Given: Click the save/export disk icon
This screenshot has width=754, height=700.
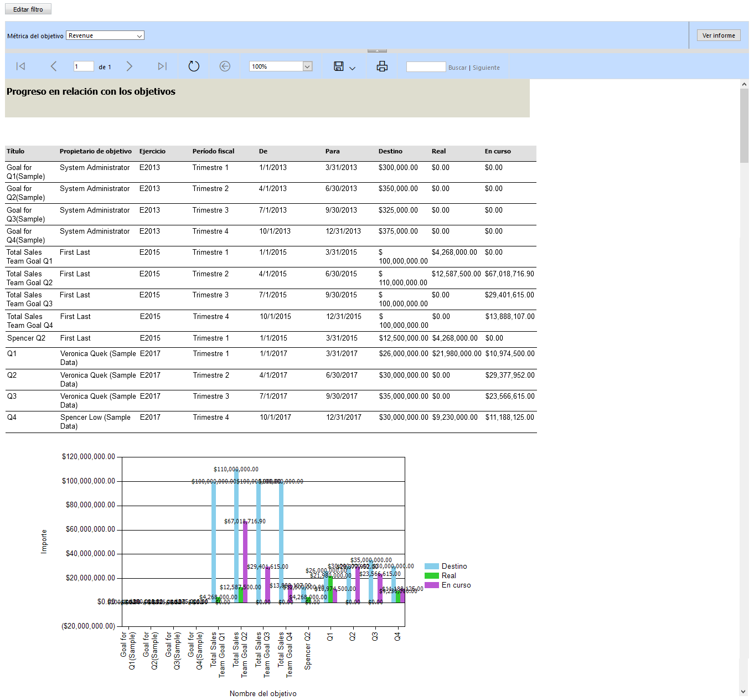Looking at the screenshot, I should (339, 66).
